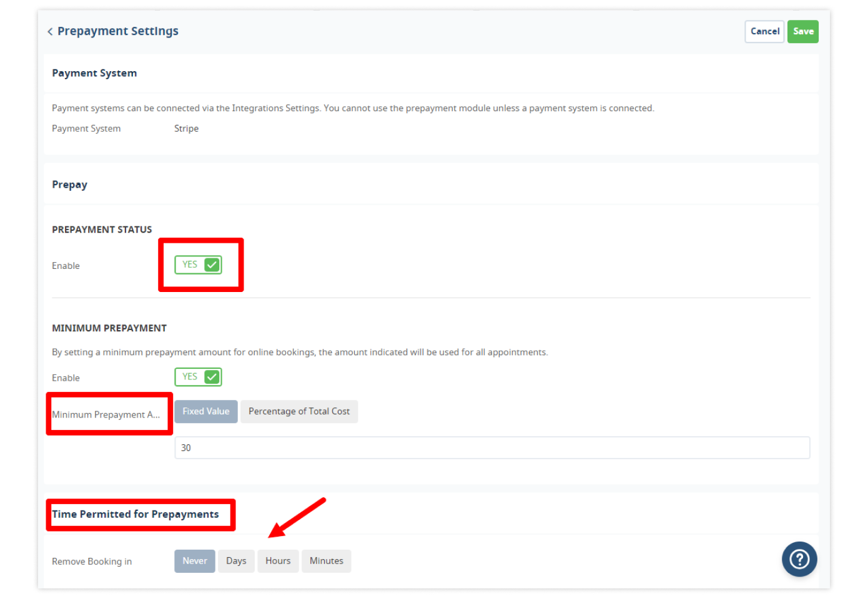The image size is (868, 599).
Task: Toggle Minimum Prepayment enable switch
Action: [198, 377]
